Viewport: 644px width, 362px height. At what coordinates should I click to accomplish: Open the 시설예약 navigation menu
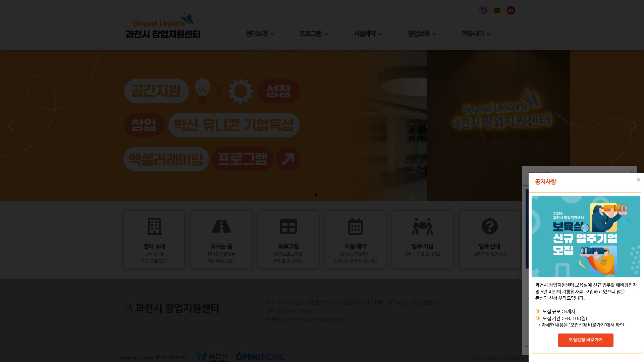point(365,34)
